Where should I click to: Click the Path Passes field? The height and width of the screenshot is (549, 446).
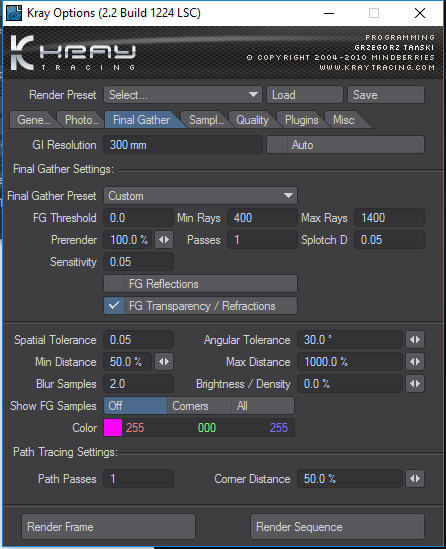[x=138, y=479]
